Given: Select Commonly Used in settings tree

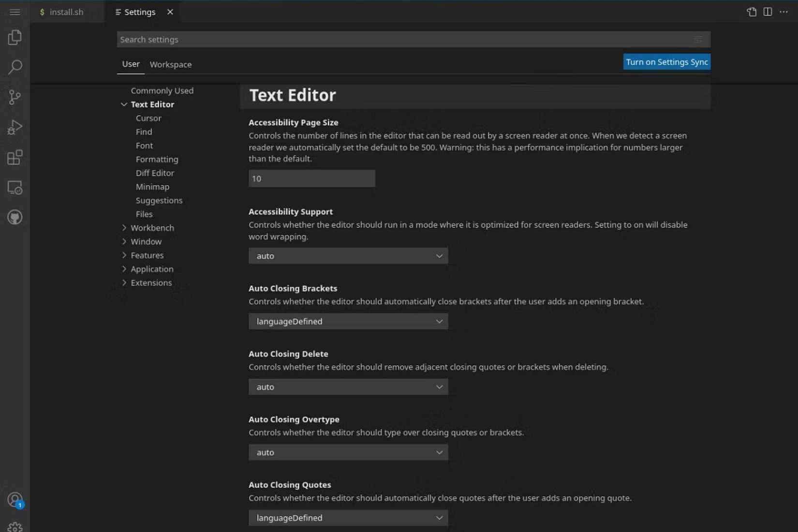Looking at the screenshot, I should [x=162, y=90].
